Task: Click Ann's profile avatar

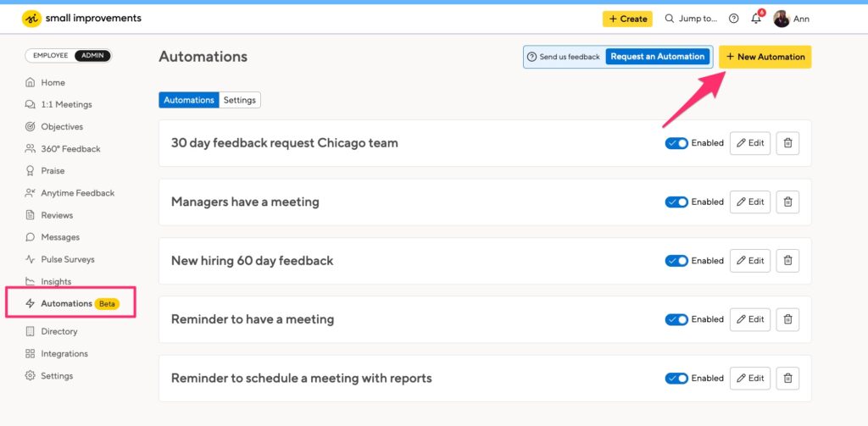Action: point(781,19)
